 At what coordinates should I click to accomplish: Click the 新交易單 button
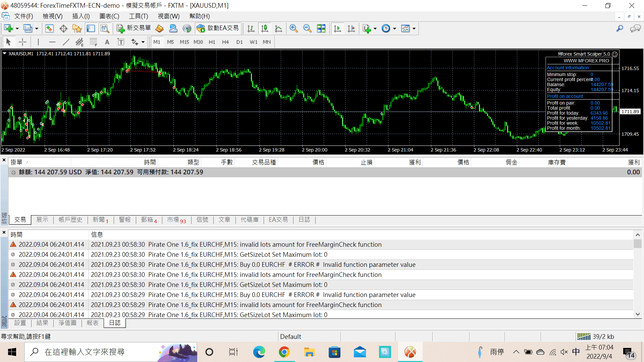pos(134,28)
